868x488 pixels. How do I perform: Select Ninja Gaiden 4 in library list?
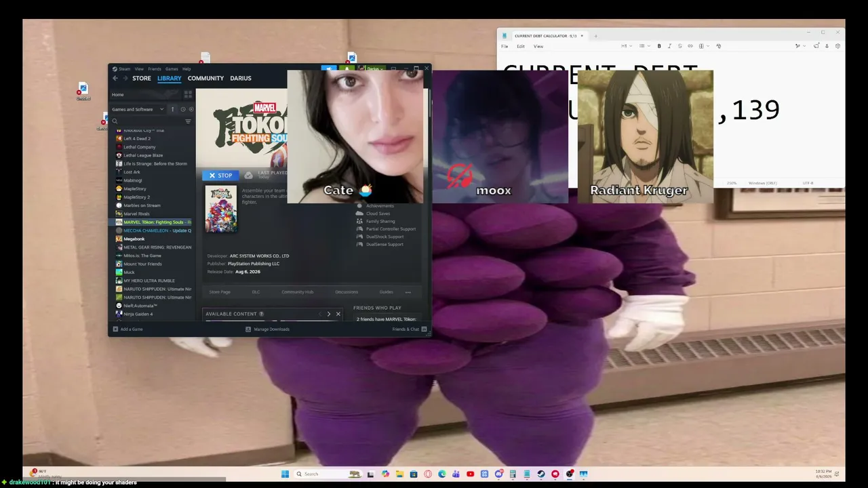pos(138,314)
